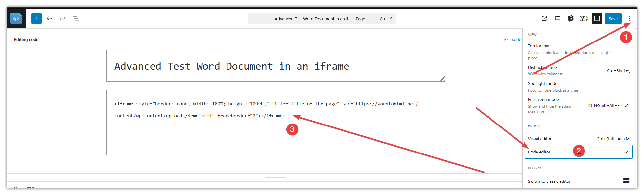Open the Yoast SEO panel icon
This screenshot has width=644, height=195.
[584, 19]
